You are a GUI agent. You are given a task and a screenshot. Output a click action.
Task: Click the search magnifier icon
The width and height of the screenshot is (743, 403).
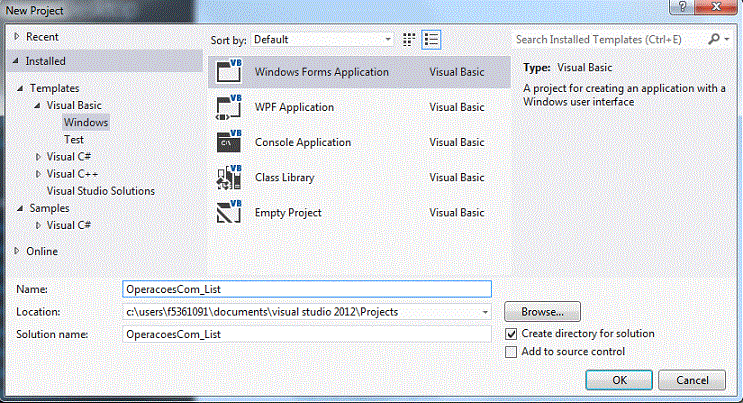coord(714,39)
